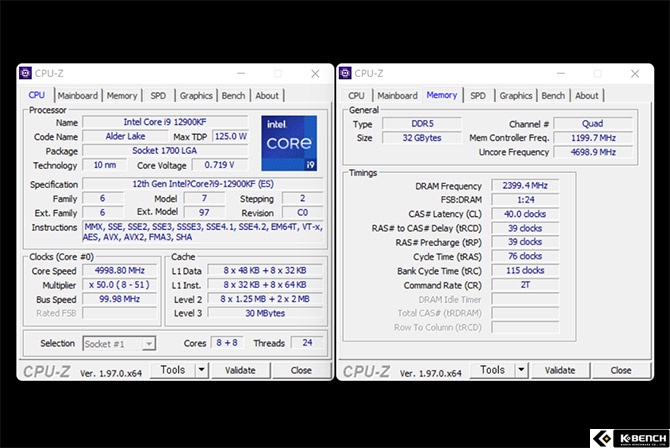Screen dimensions: 670x448
Task: Click specification field '12th Gen Intel Core i9-12900KF (ES)'
Action: tap(203, 184)
